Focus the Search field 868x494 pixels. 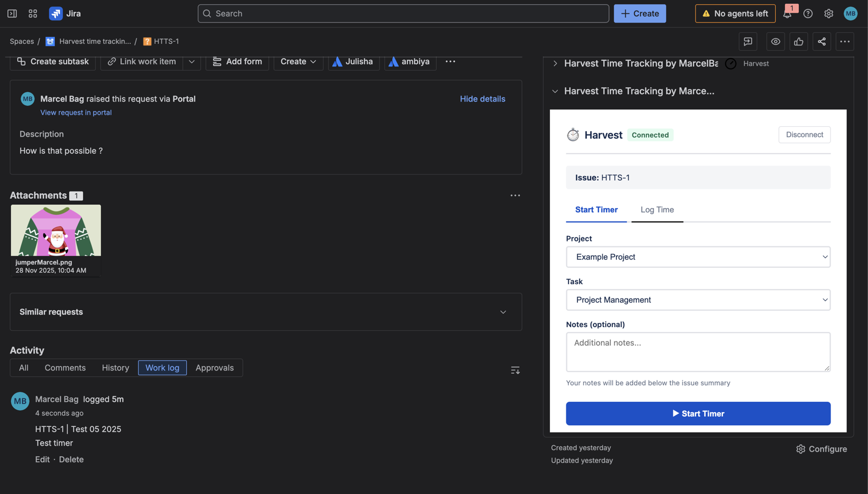pos(403,14)
